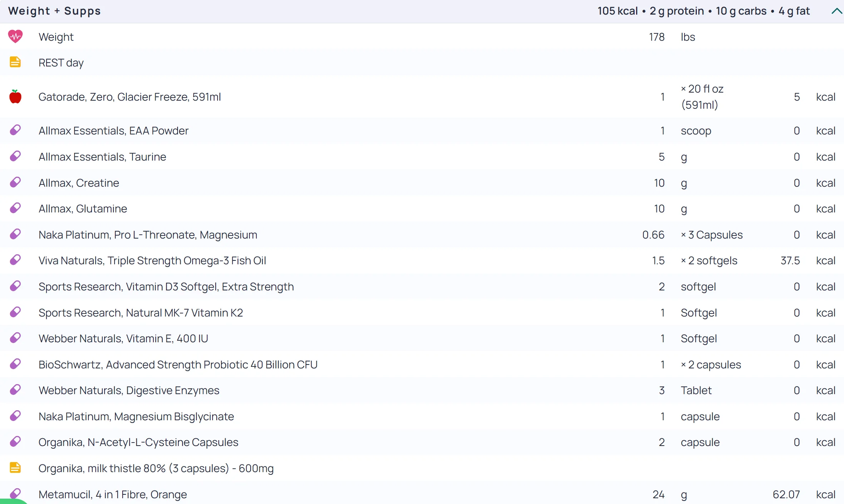This screenshot has width=844, height=504.
Task: Select Webber Naturals, Vitamin E, 400 IU
Action: click(x=123, y=338)
